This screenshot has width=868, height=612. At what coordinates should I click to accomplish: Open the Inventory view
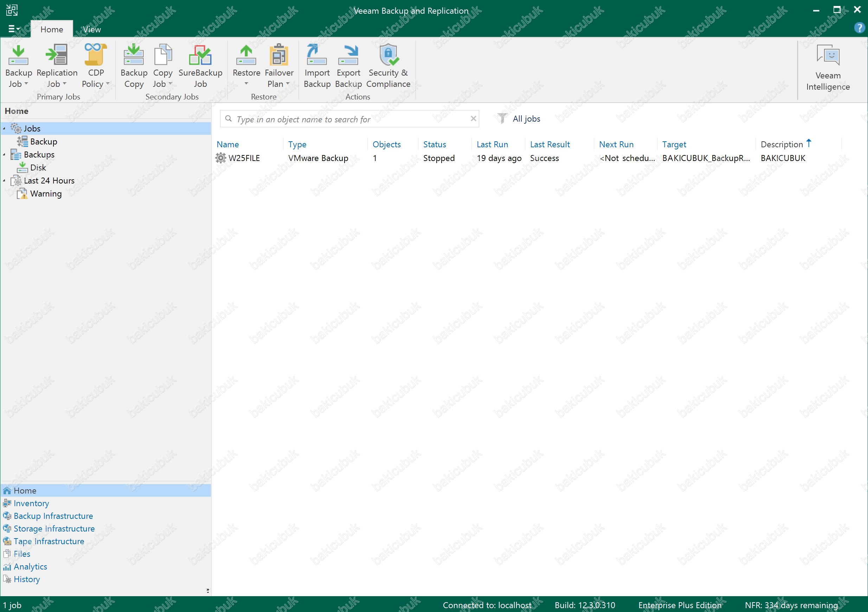31,503
